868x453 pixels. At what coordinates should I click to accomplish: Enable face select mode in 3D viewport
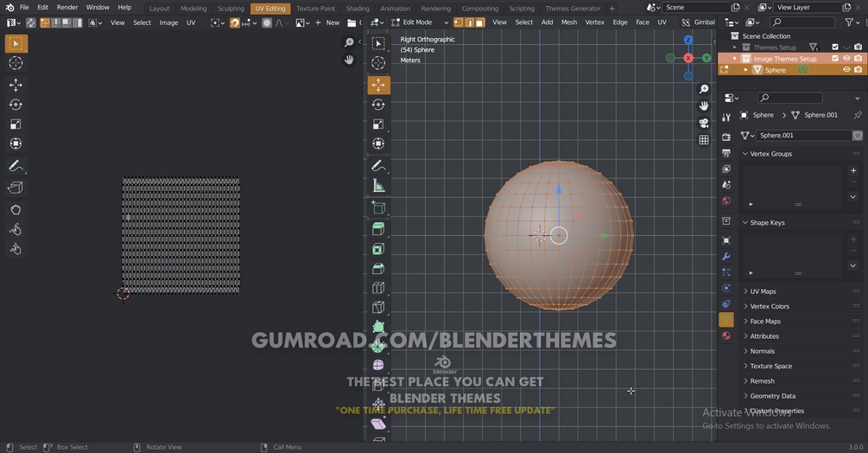[x=480, y=22]
